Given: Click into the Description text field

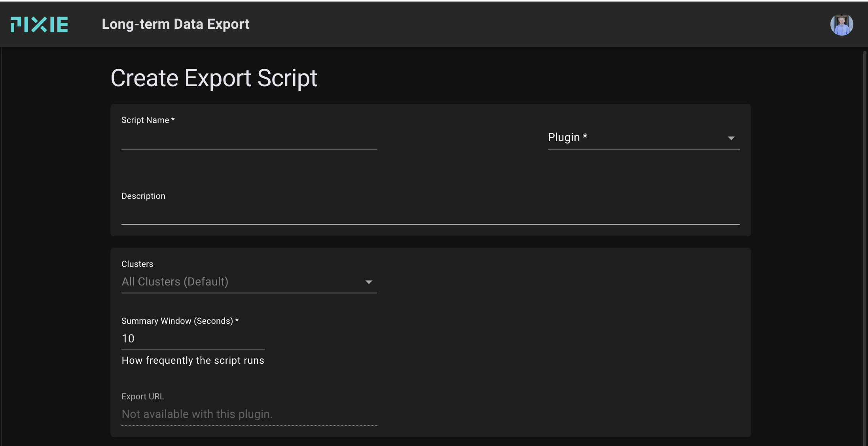Looking at the screenshot, I should (430, 215).
